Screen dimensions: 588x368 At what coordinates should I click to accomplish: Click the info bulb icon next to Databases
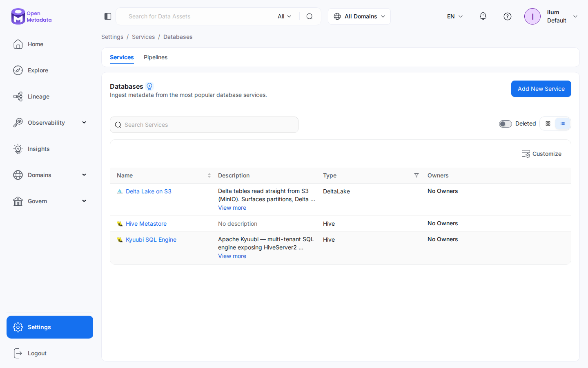coord(149,86)
